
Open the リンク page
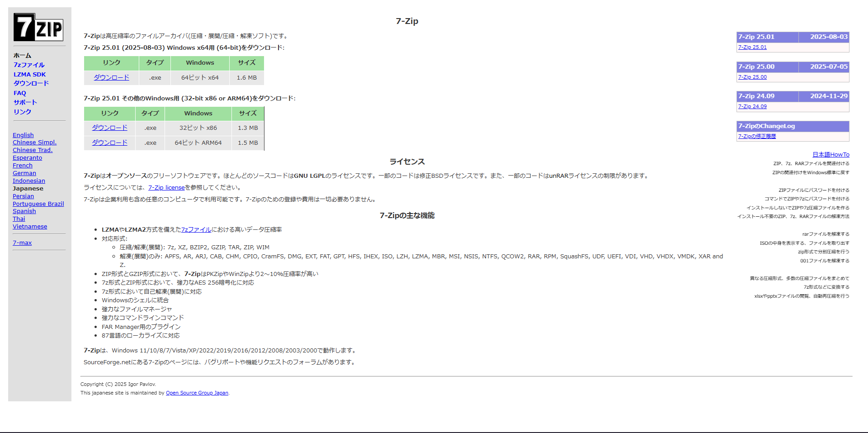(x=22, y=112)
